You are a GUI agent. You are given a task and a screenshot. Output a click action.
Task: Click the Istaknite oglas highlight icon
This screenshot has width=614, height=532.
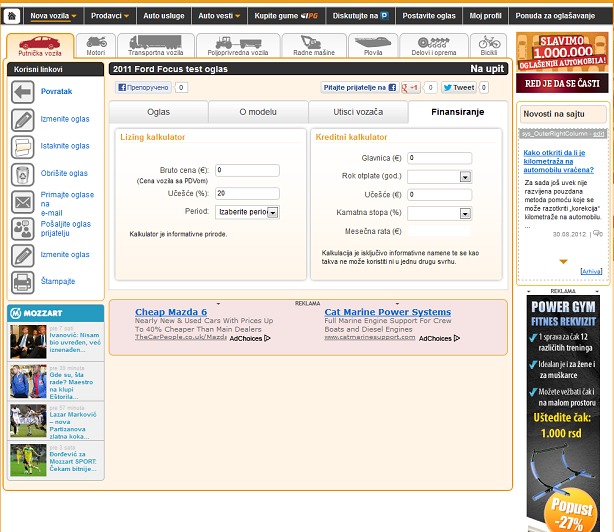point(23,146)
